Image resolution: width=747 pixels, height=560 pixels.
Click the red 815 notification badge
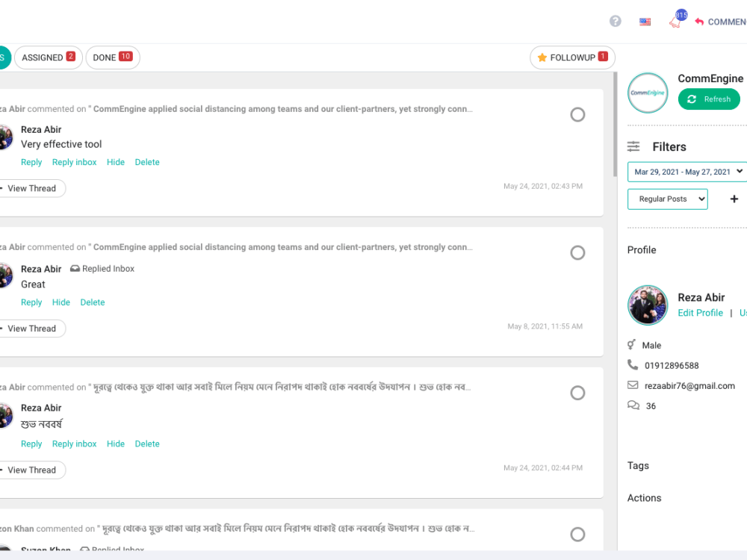pyautogui.click(x=682, y=15)
